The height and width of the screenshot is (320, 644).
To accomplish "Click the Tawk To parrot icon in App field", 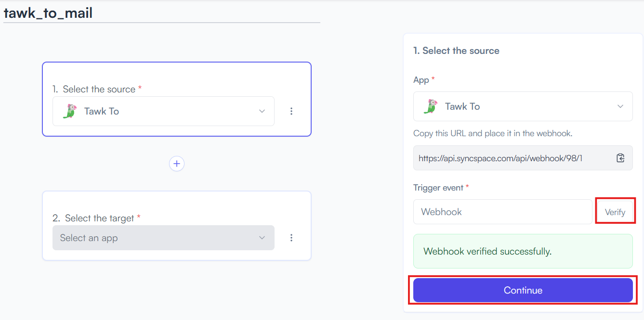I will [431, 106].
